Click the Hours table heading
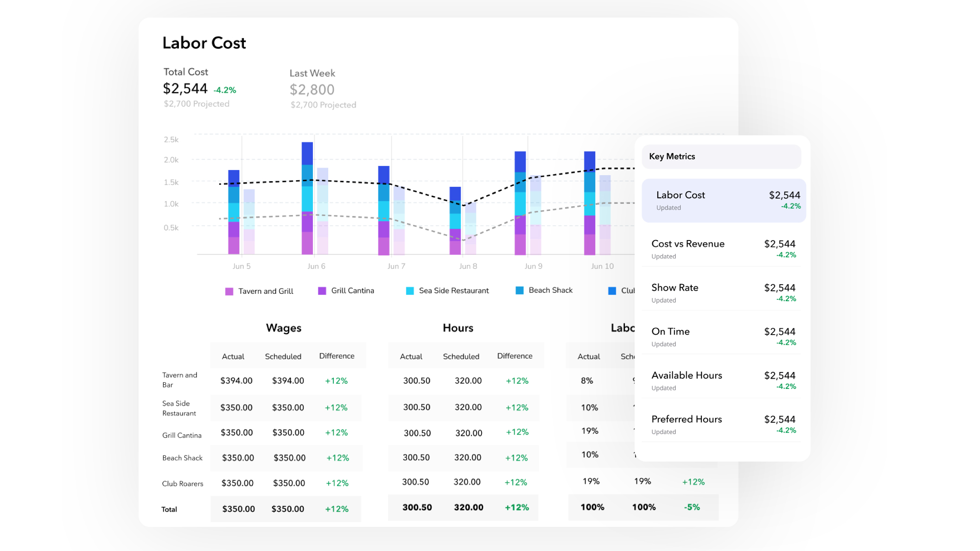 (x=458, y=328)
